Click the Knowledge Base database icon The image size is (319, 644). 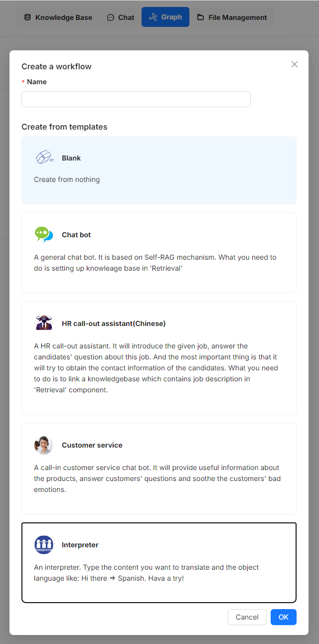pos(27,17)
